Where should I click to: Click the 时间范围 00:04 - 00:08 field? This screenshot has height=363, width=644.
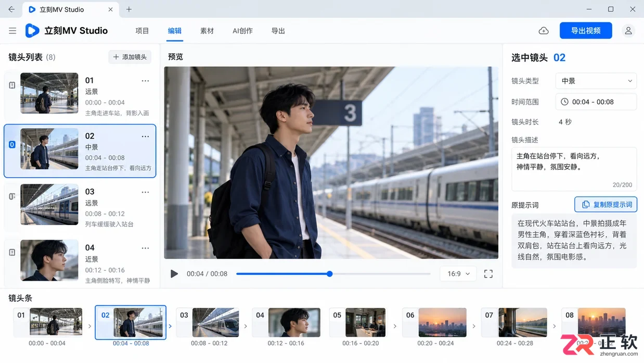click(596, 102)
